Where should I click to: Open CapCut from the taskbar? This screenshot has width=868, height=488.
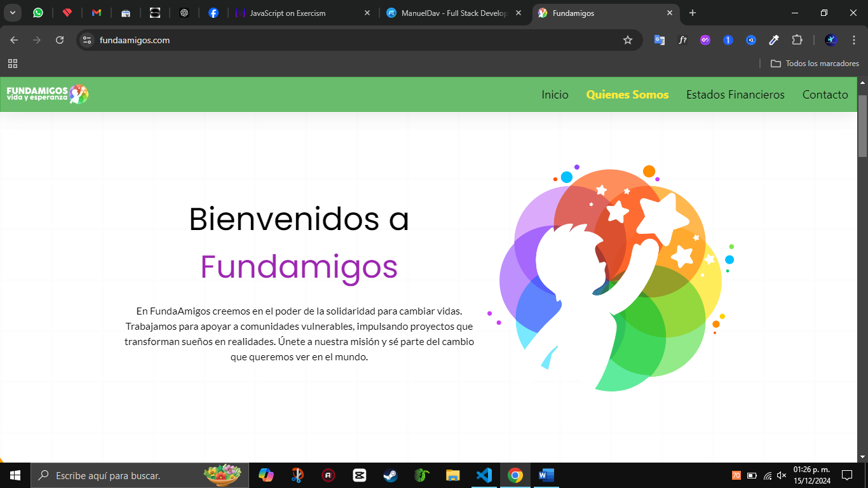[360, 475]
